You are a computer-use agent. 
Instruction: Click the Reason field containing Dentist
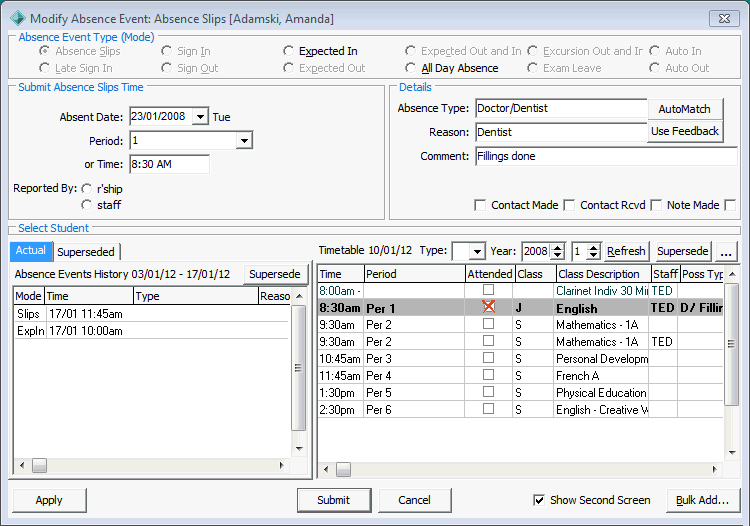[562, 132]
